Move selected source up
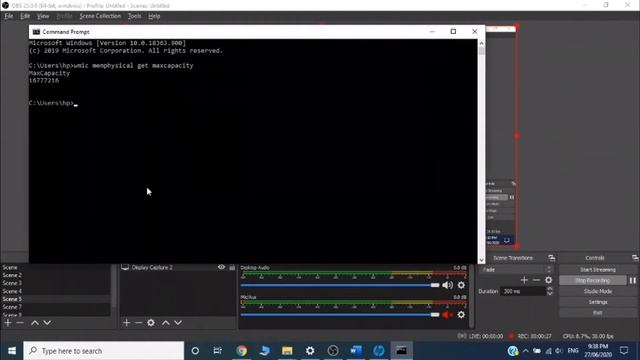 tap(166, 323)
